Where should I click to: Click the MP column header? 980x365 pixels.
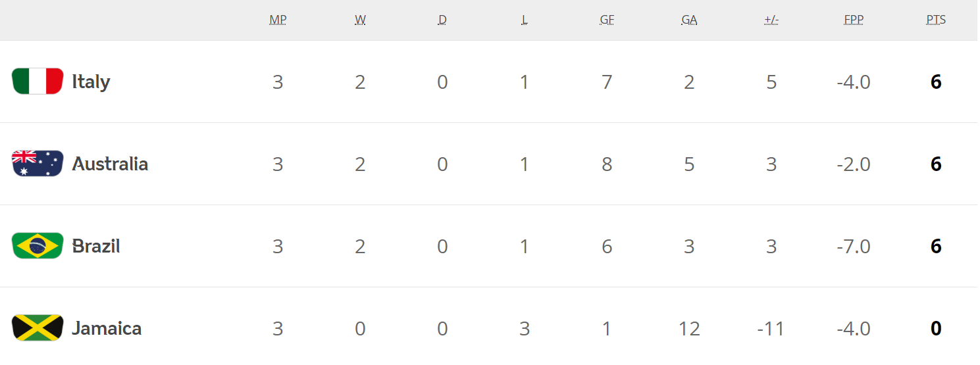tap(278, 20)
